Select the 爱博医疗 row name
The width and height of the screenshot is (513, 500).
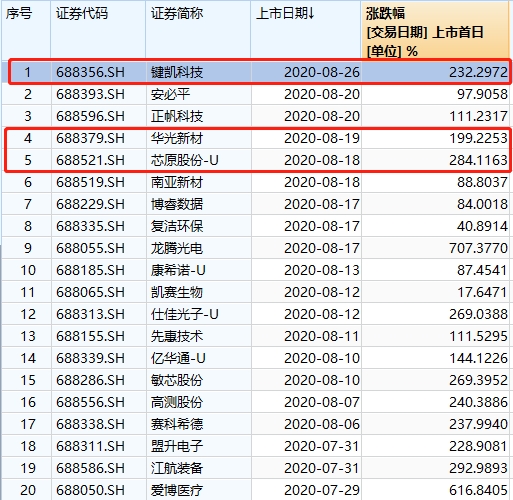[177, 490]
